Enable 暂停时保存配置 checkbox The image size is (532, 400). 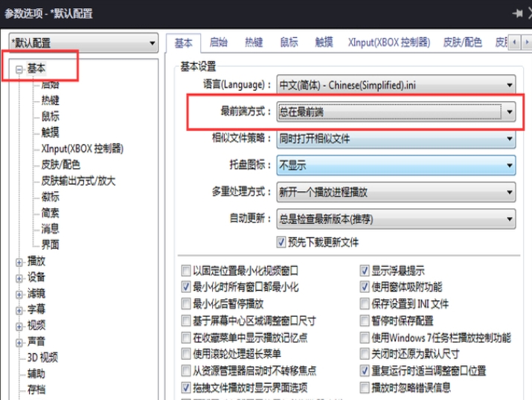(365, 320)
